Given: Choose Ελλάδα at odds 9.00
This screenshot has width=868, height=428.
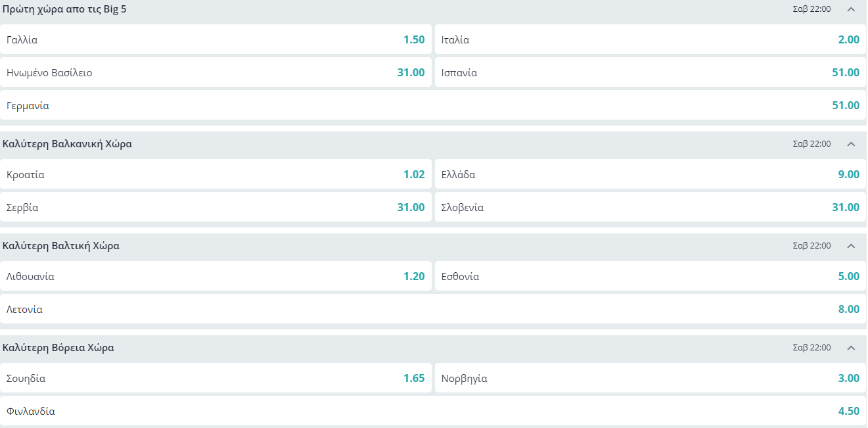Looking at the screenshot, I should [x=651, y=175].
